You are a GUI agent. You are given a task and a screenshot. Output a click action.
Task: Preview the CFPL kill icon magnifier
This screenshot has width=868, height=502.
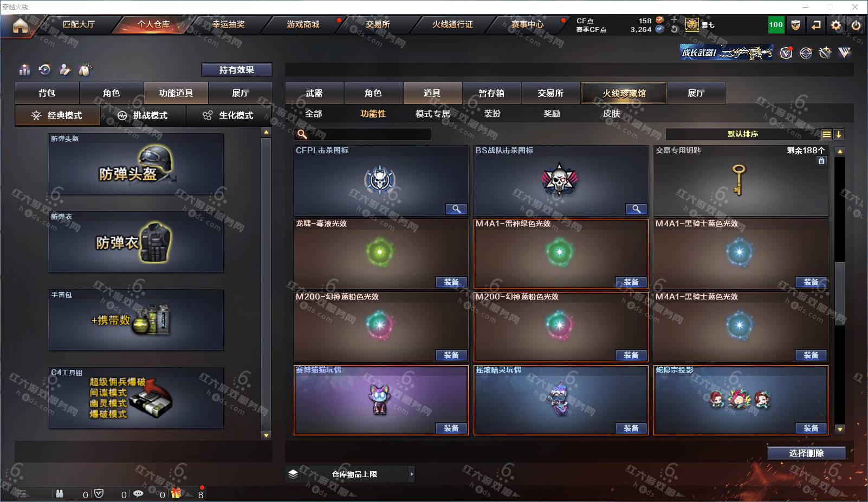456,209
